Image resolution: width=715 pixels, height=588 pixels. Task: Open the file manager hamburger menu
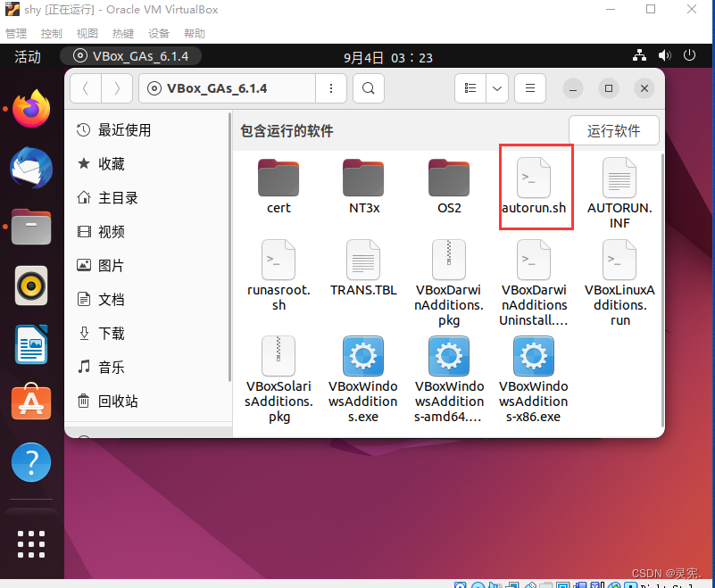coord(530,88)
